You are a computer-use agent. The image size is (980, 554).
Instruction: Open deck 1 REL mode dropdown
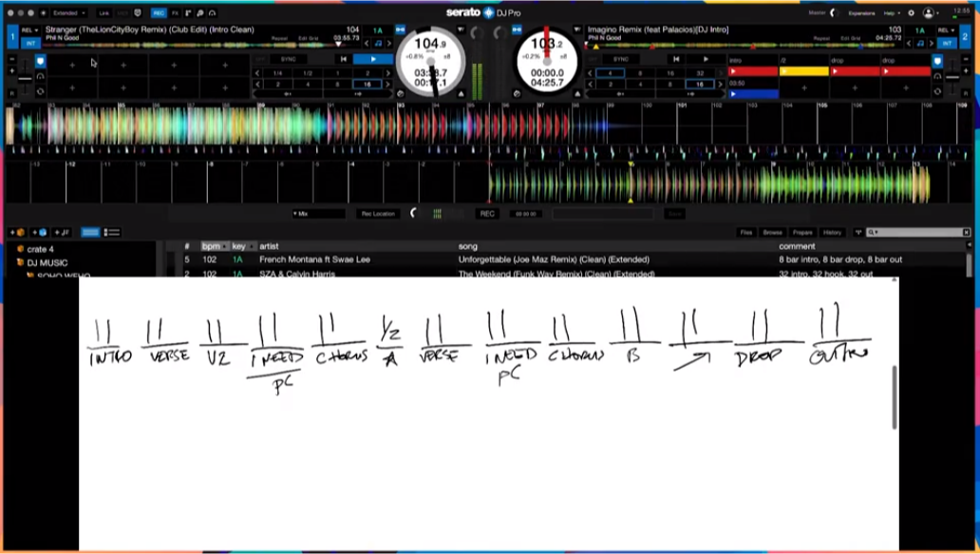(x=30, y=30)
